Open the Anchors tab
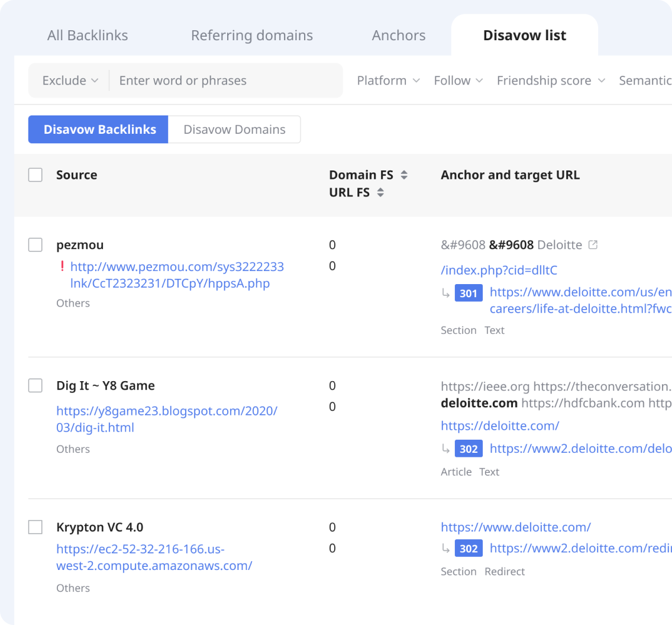The height and width of the screenshot is (625, 672). click(399, 36)
